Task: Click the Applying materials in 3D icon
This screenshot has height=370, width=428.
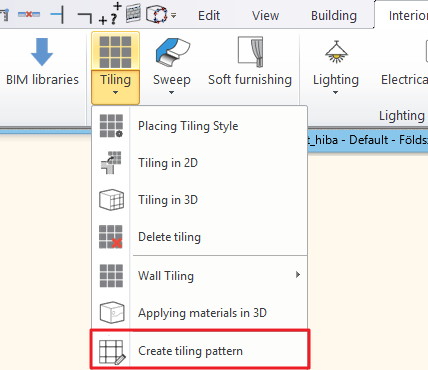Action: coord(112,312)
